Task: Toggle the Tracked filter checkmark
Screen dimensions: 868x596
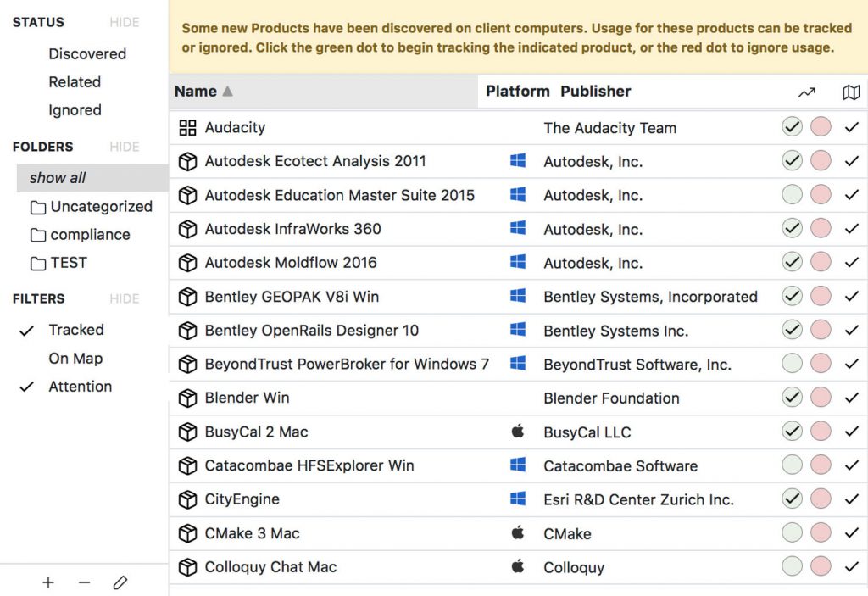Action: pos(26,330)
